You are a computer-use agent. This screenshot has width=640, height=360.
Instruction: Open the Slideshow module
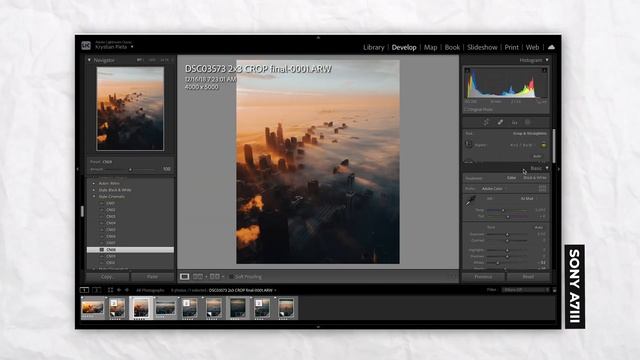(x=482, y=47)
